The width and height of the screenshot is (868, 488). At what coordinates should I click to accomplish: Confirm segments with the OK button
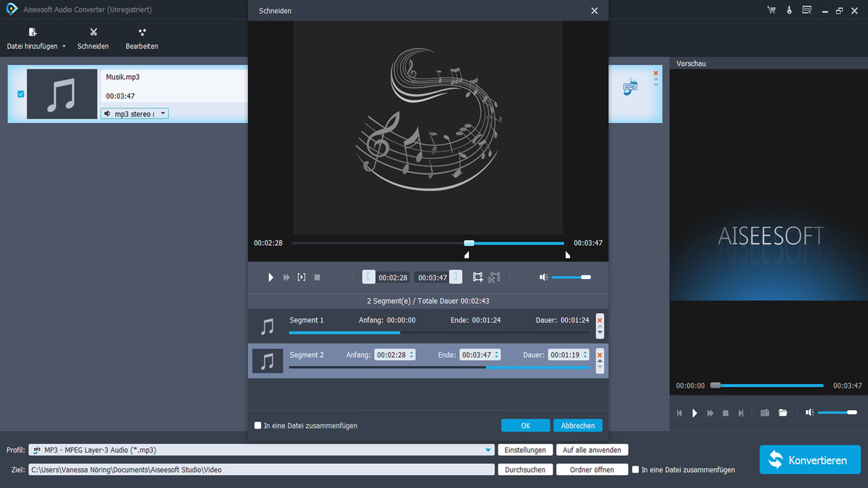pyautogui.click(x=525, y=425)
